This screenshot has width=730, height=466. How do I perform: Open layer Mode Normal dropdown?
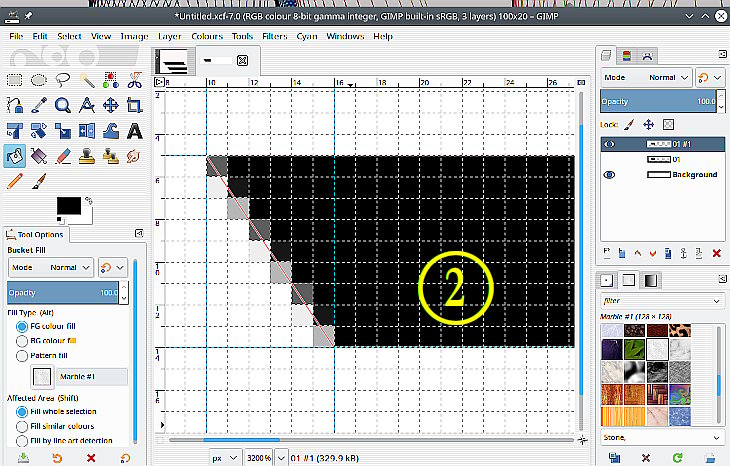point(645,77)
